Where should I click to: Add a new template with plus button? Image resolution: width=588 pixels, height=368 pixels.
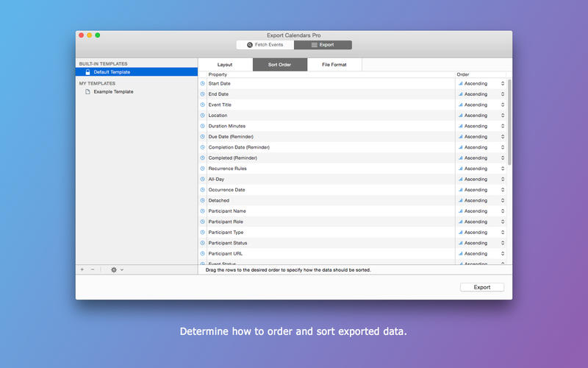(x=82, y=269)
